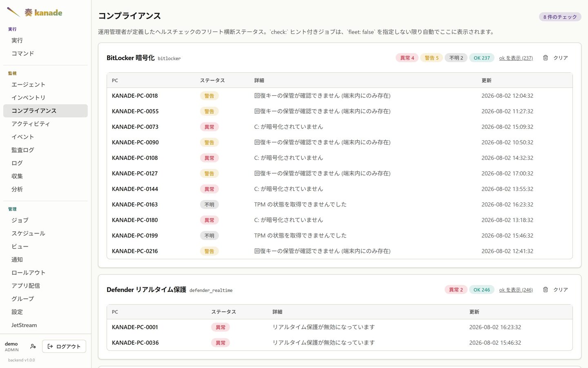588x368 pixels.
Task: Click the kanade logo icon
Action: 13,12
